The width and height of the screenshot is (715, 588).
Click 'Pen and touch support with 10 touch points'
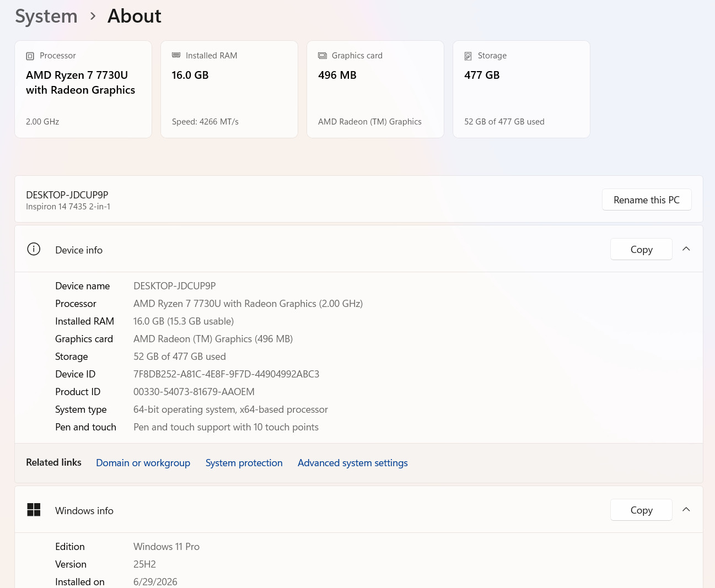[x=226, y=427]
